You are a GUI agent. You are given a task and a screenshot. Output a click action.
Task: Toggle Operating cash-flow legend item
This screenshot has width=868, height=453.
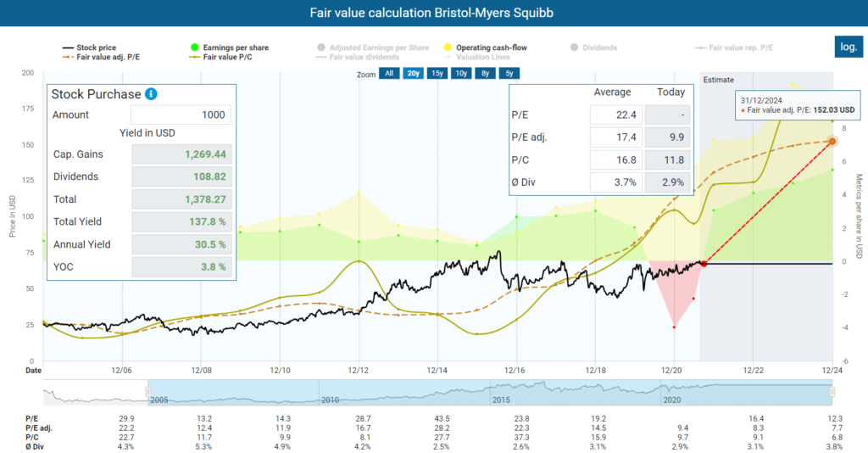tap(485, 48)
